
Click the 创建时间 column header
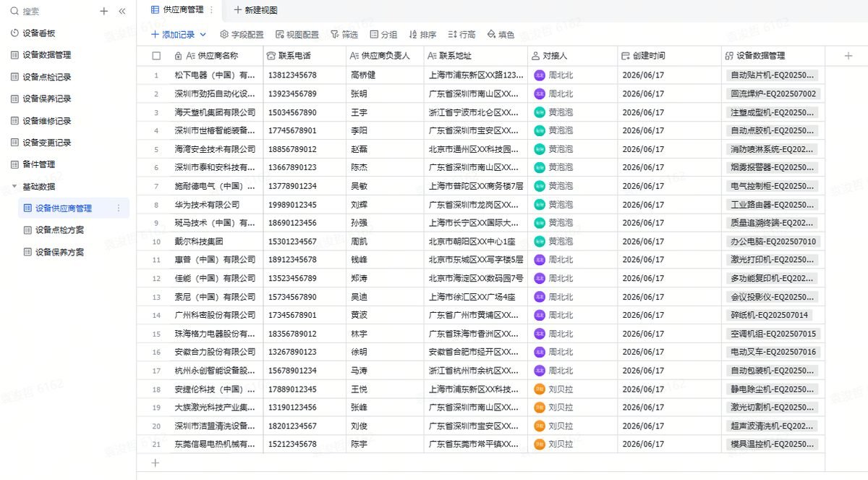669,56
